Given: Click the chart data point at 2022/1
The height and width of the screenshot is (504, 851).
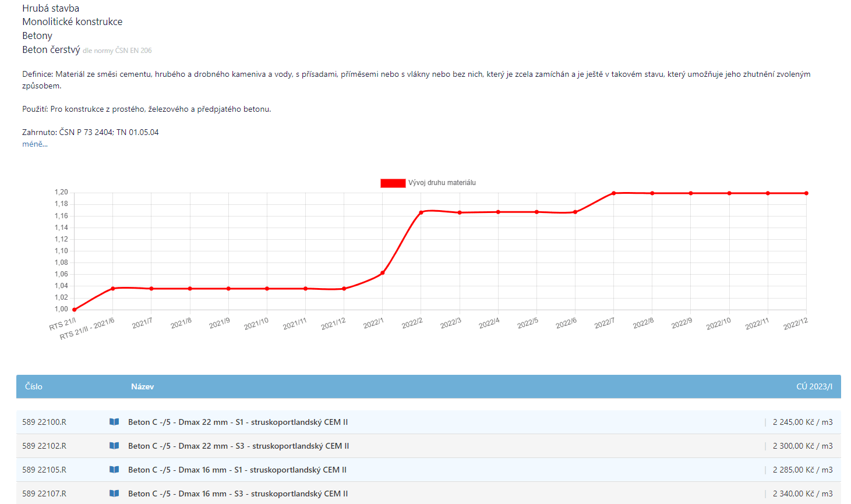Looking at the screenshot, I should tap(383, 273).
